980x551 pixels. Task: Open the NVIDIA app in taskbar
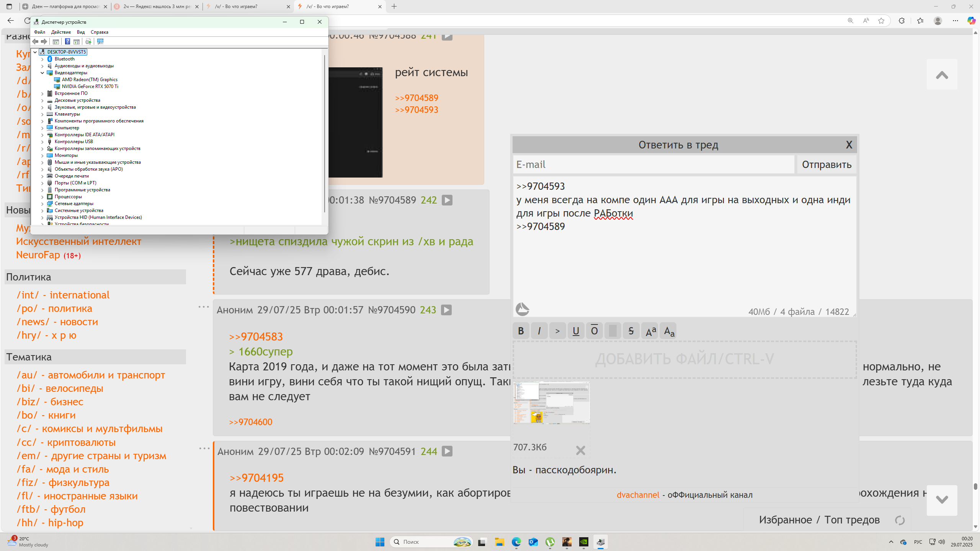click(x=583, y=542)
